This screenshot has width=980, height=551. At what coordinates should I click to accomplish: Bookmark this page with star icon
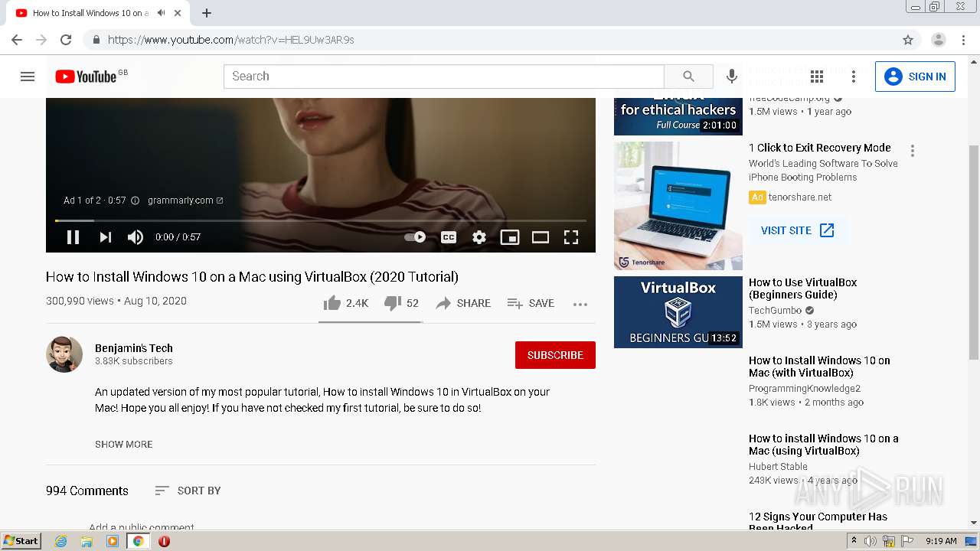click(x=908, y=40)
